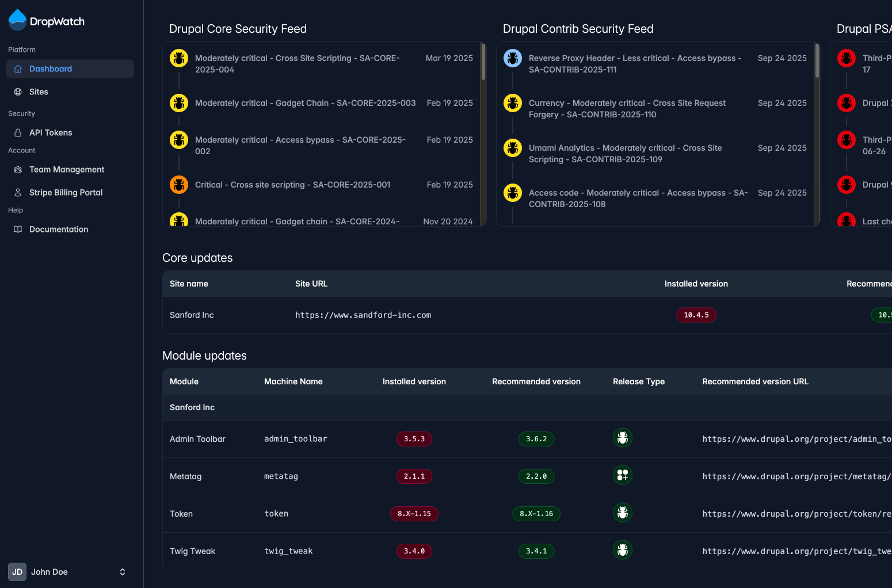
Task: Expand the John Doe account switcher chevron
Action: [123, 572]
